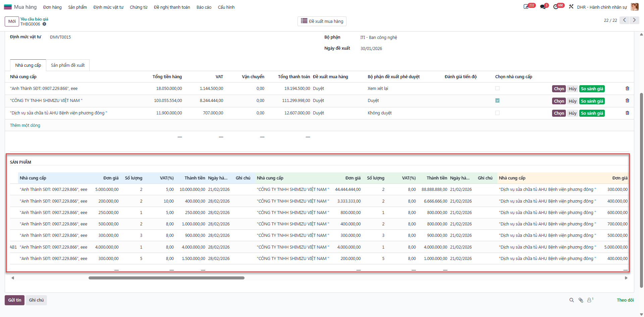The width and height of the screenshot is (644, 317).
Task: Switch to the Sản phẩm đề xuất tab
Action: coord(68,65)
